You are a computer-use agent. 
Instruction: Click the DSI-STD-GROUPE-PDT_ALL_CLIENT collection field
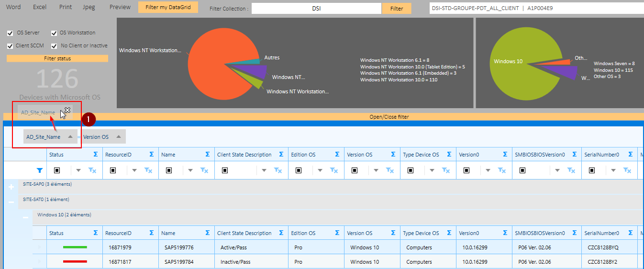click(x=536, y=8)
